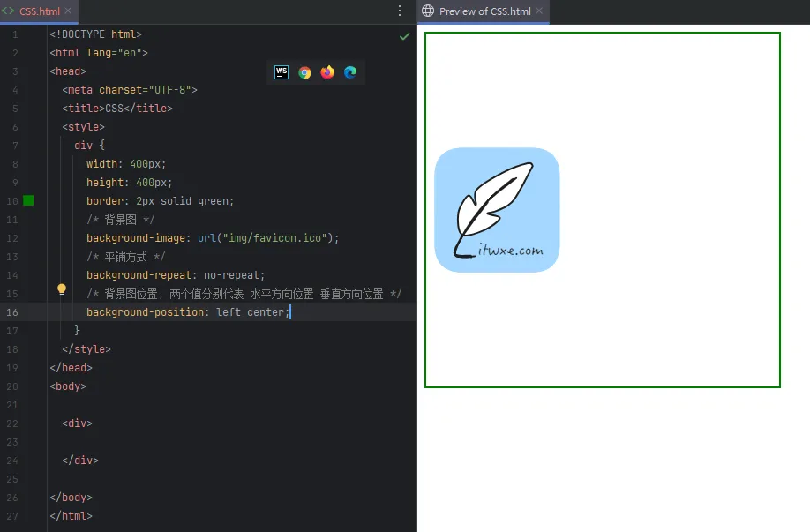Open page in Chrome browser icon

pos(304,72)
